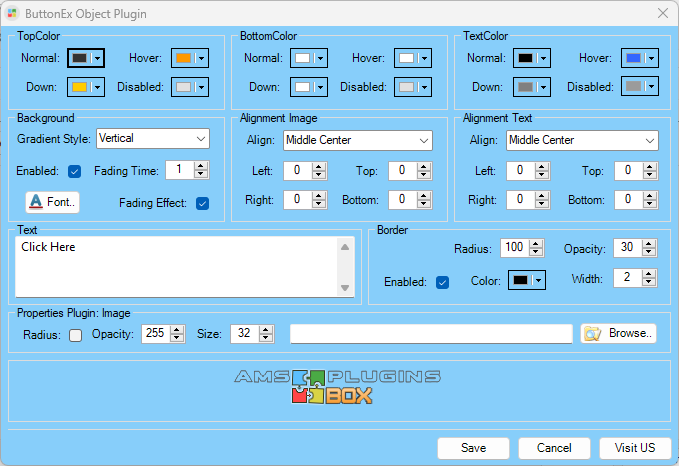The width and height of the screenshot is (679, 466).
Task: Disable the Background Enabled checkbox
Action: click(74, 171)
